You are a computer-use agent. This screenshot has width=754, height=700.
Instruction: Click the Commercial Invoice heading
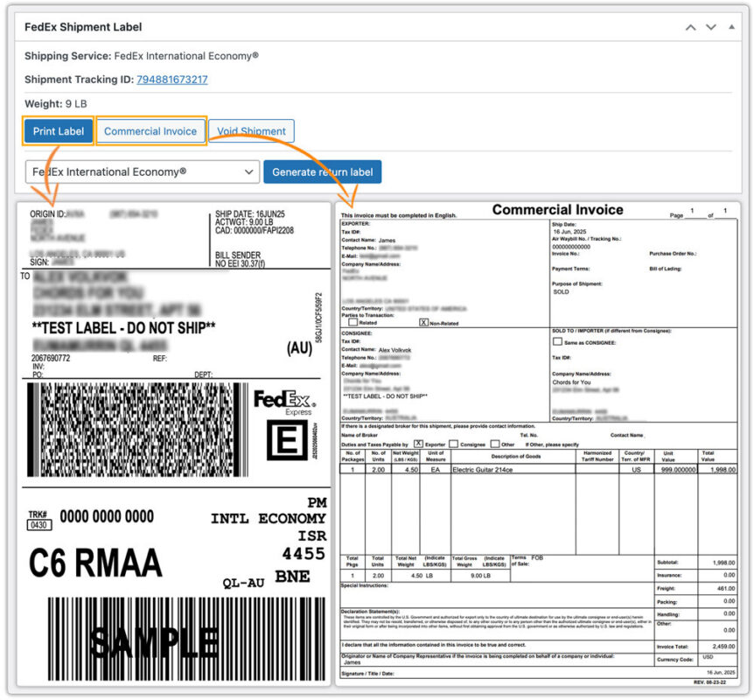pyautogui.click(x=557, y=210)
